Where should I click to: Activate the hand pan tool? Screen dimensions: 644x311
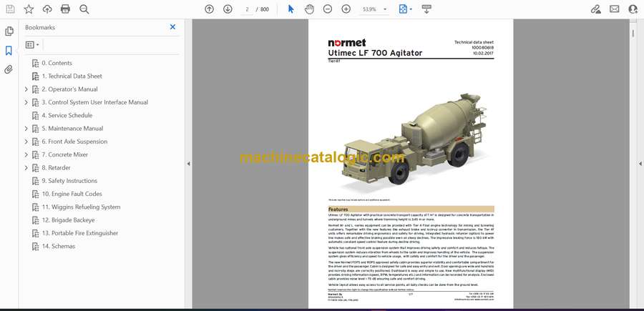point(309,9)
